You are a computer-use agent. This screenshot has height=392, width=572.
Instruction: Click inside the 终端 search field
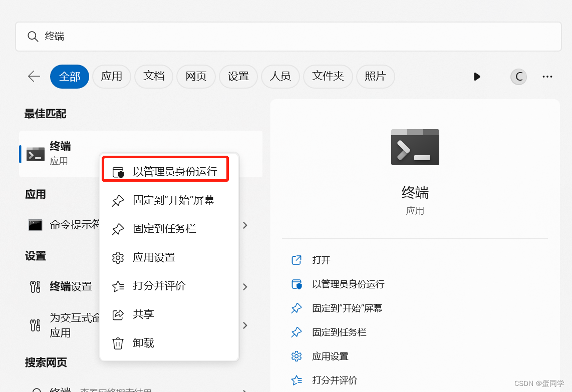tap(200, 36)
